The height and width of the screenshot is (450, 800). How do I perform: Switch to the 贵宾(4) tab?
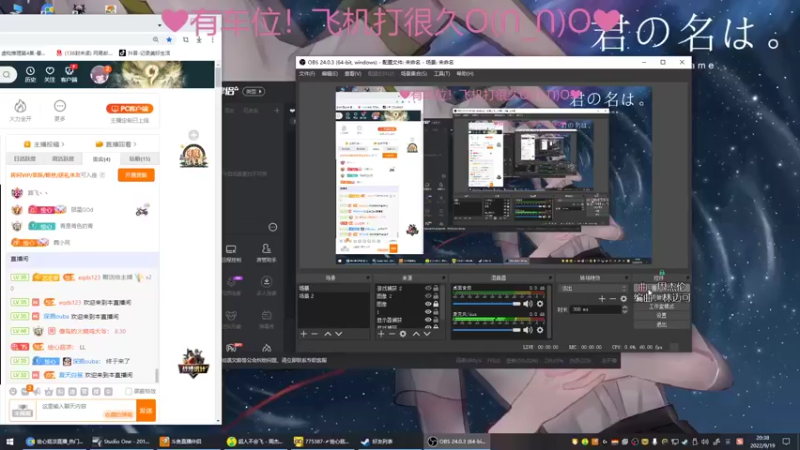pyautogui.click(x=102, y=159)
